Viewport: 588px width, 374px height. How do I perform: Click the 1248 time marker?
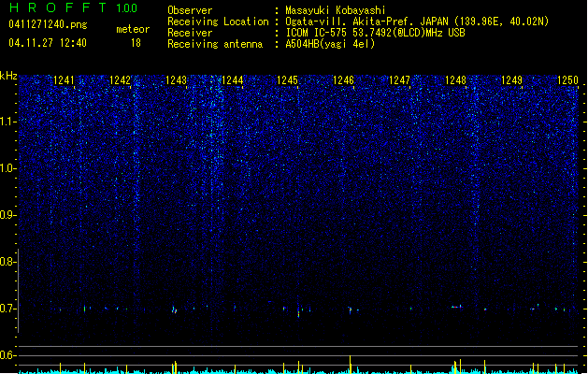click(455, 80)
